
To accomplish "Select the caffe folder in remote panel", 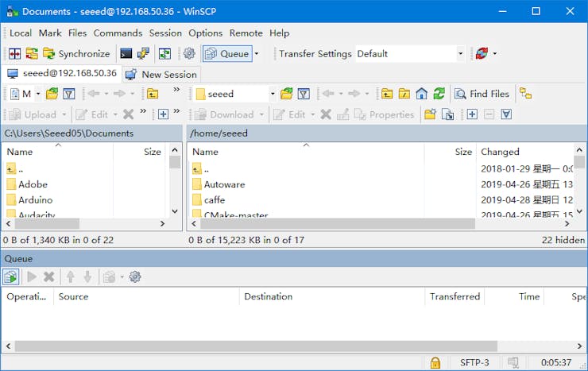I will 209,200.
